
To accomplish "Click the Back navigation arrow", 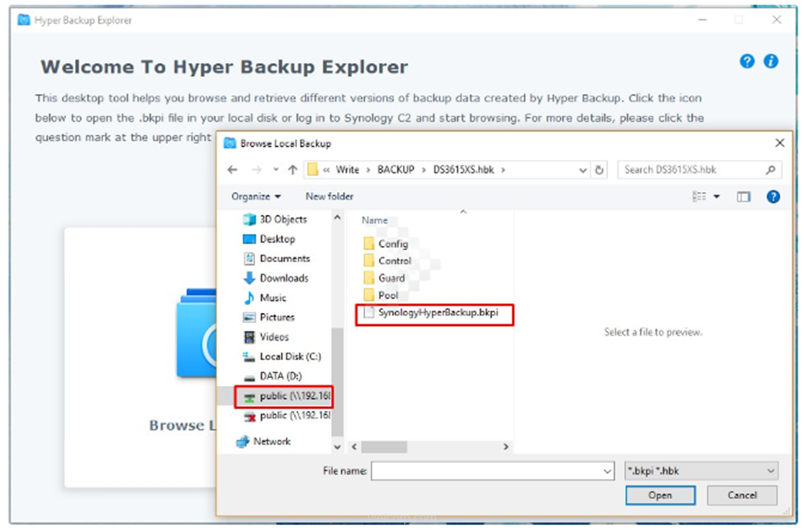I will pos(233,170).
